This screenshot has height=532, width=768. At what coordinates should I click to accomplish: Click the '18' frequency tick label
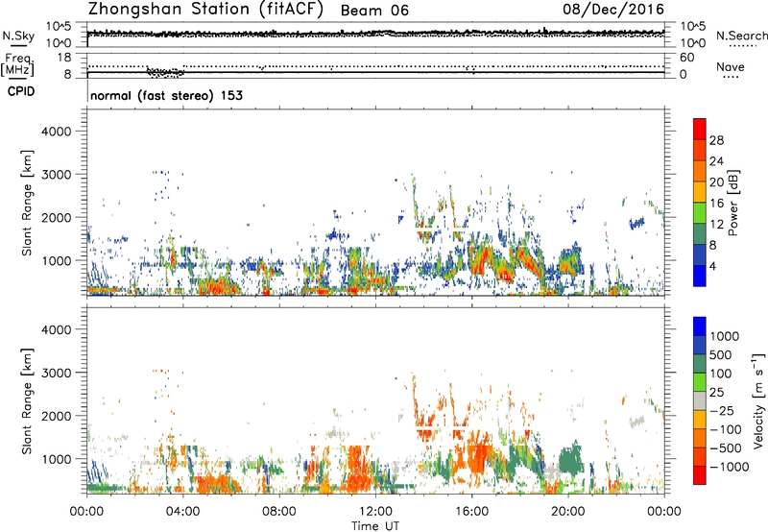[x=64, y=58]
